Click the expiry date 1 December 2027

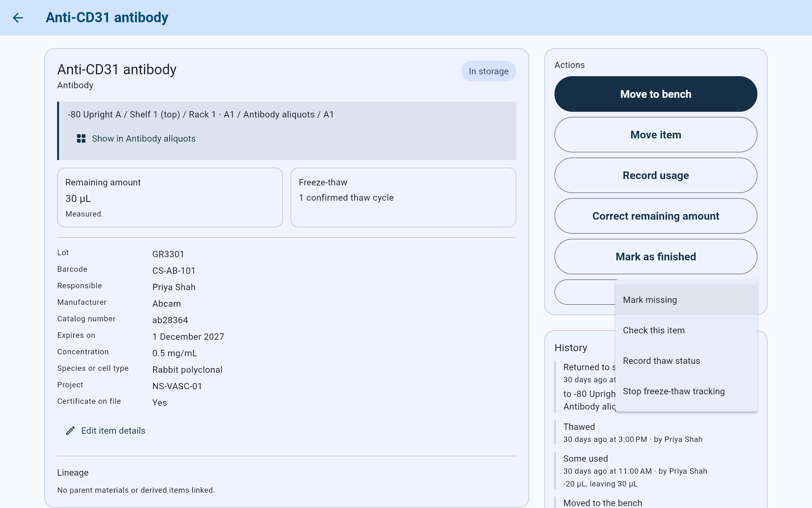[x=188, y=337]
